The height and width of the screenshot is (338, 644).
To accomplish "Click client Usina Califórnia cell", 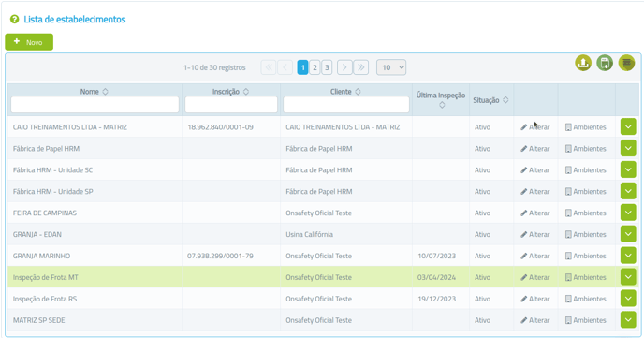I will pos(309,234).
